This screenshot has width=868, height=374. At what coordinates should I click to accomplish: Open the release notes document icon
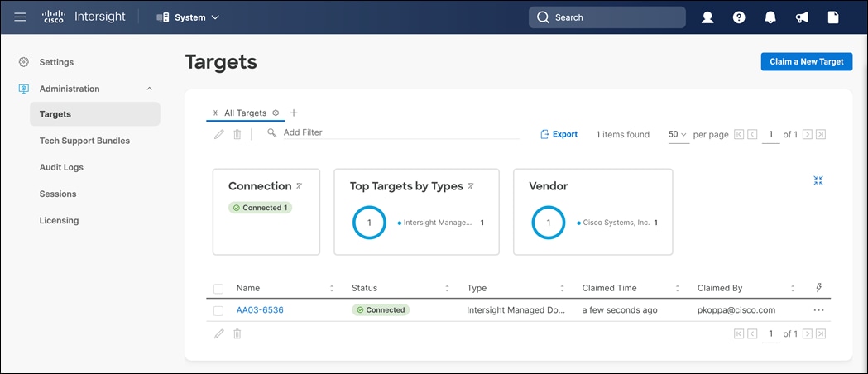point(833,17)
